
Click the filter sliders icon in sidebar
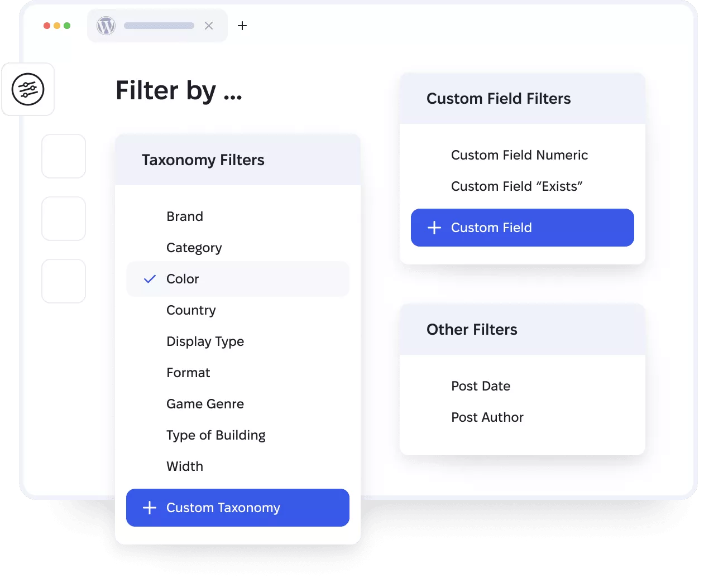pos(28,89)
